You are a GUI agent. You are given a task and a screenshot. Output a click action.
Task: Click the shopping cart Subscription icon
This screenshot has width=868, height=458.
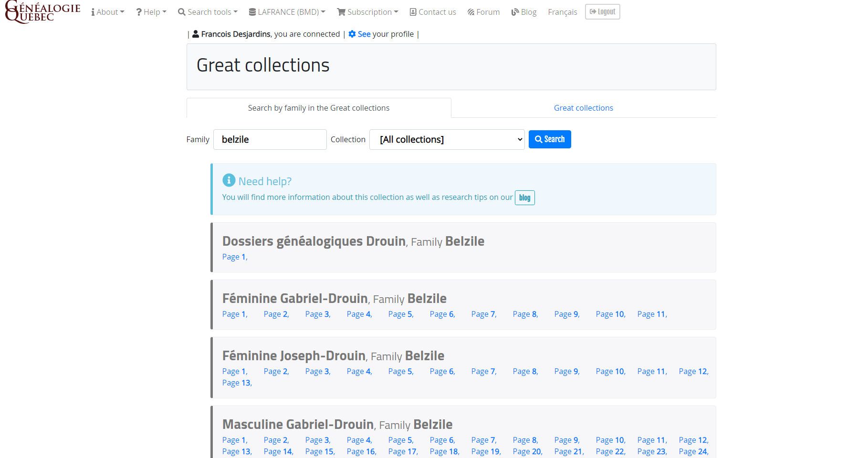pyautogui.click(x=341, y=12)
